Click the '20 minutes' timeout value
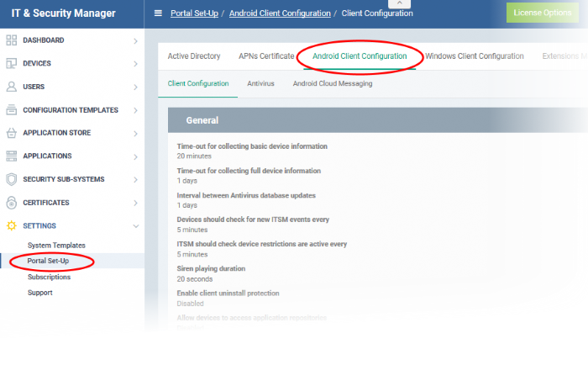Image resolution: width=588 pixels, height=365 pixels. (x=194, y=156)
